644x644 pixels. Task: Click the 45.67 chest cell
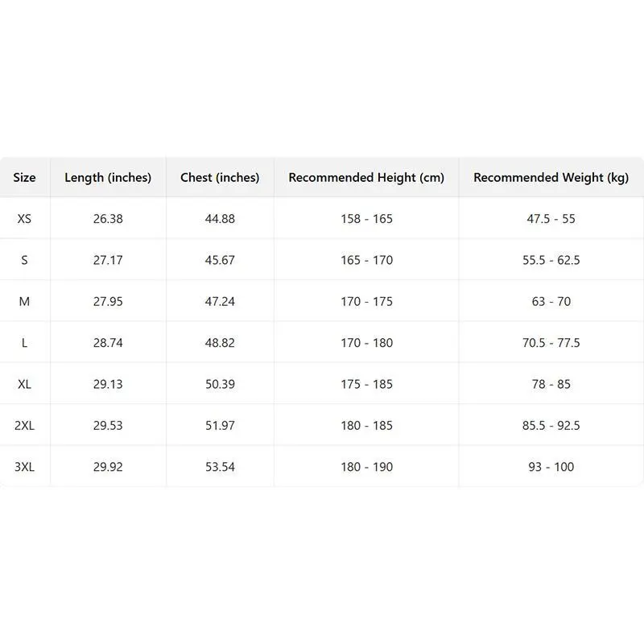(220, 260)
